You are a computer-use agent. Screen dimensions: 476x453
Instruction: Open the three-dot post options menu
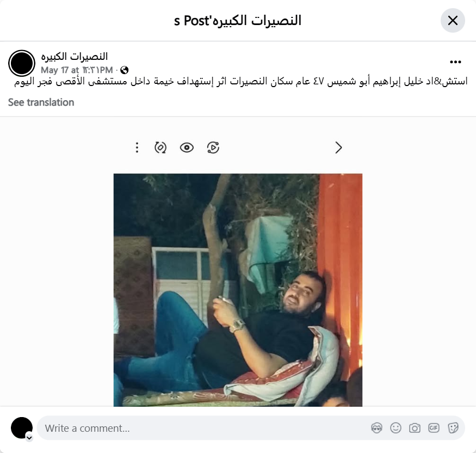coord(455,62)
